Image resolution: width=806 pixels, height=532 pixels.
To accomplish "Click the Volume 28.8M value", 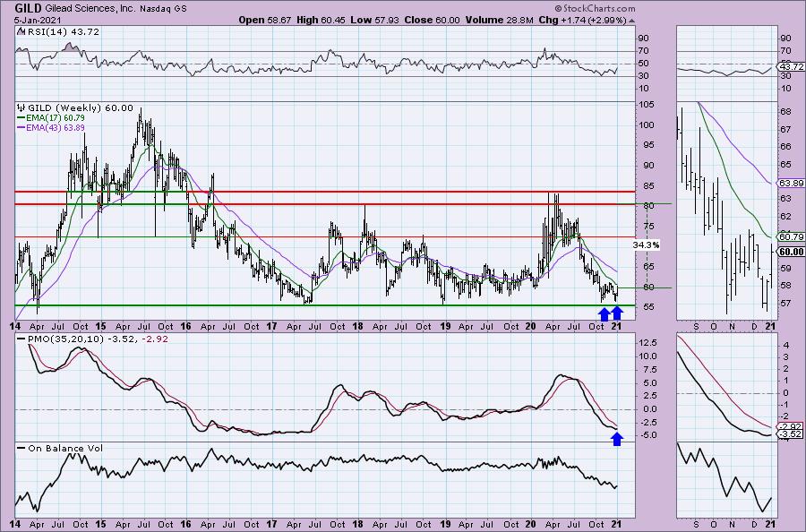I will (499, 21).
